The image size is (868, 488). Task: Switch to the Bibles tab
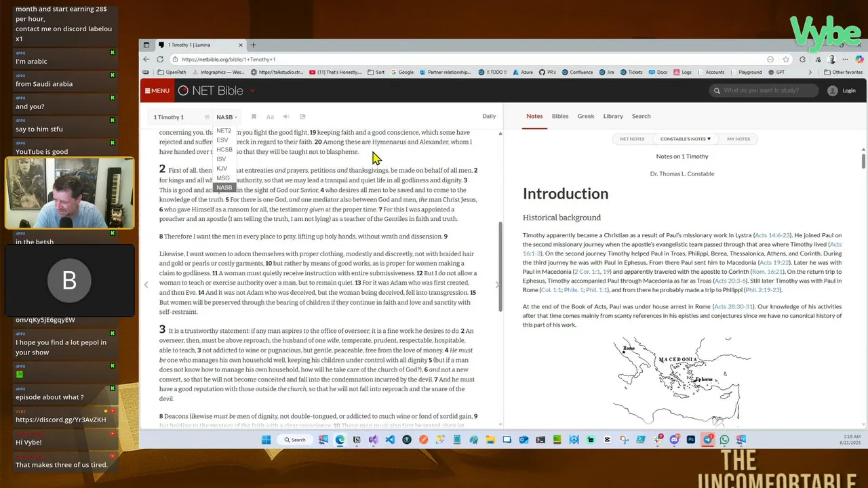pos(560,116)
